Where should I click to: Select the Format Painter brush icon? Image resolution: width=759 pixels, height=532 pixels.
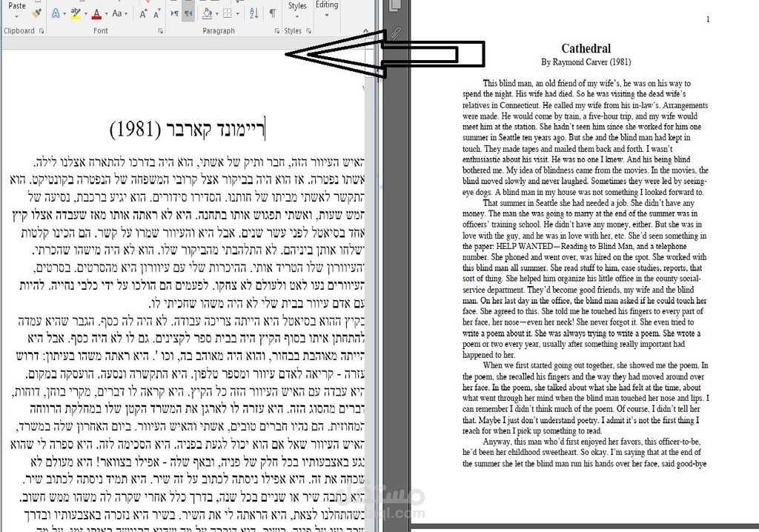36,15
